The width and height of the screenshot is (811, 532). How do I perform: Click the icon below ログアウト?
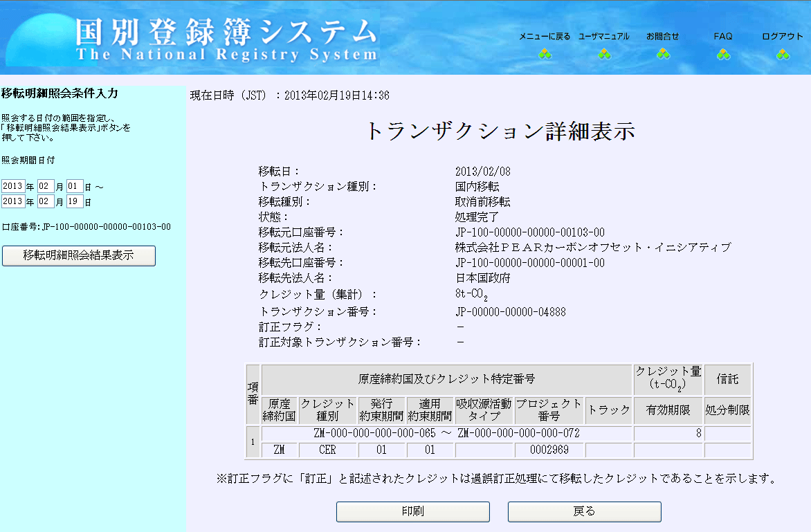click(783, 54)
